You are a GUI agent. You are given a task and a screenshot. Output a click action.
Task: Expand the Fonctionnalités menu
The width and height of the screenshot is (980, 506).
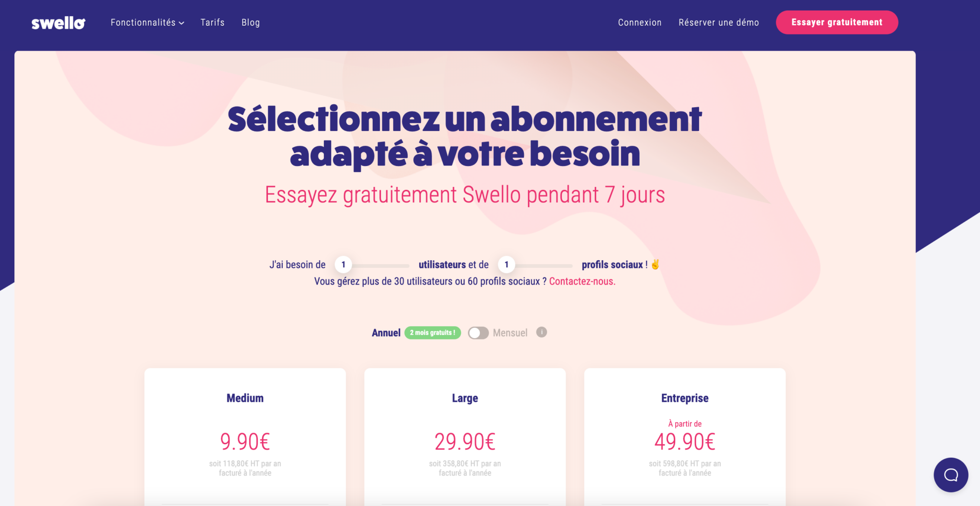tap(144, 22)
